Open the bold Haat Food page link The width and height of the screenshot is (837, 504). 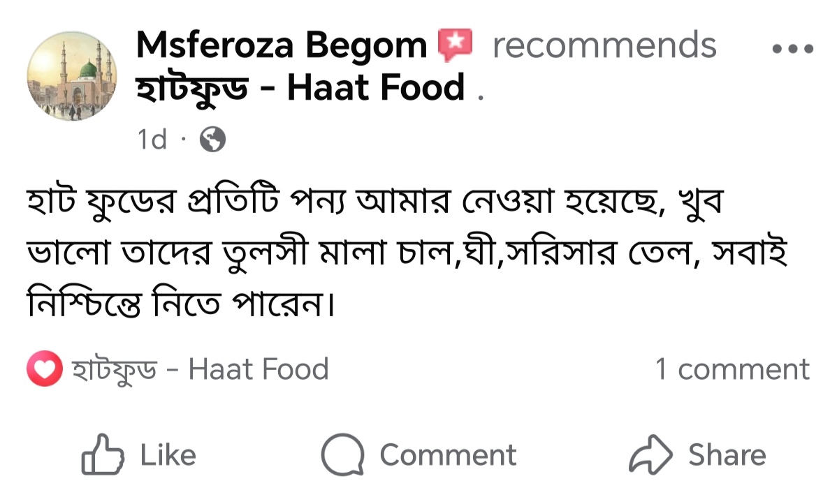click(300, 88)
